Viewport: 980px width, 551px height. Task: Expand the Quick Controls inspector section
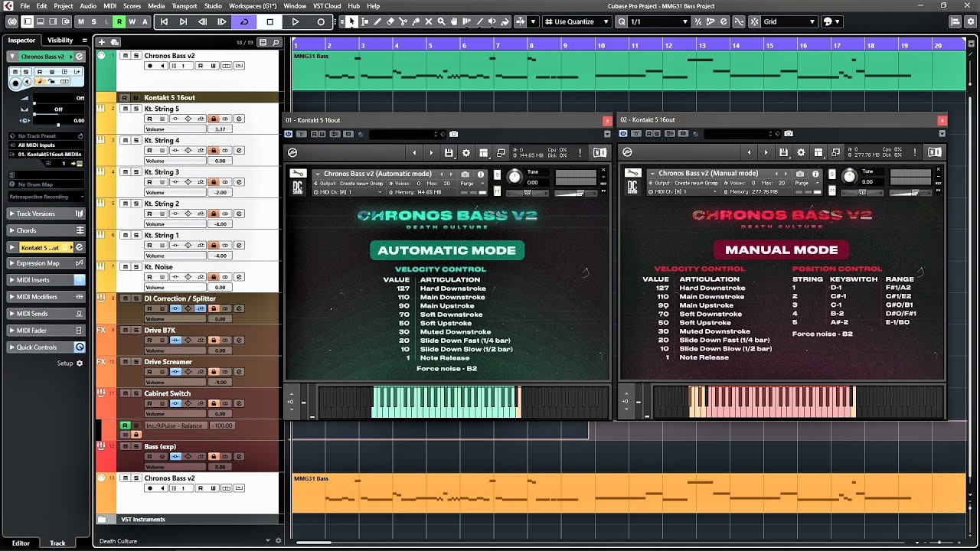click(47, 347)
